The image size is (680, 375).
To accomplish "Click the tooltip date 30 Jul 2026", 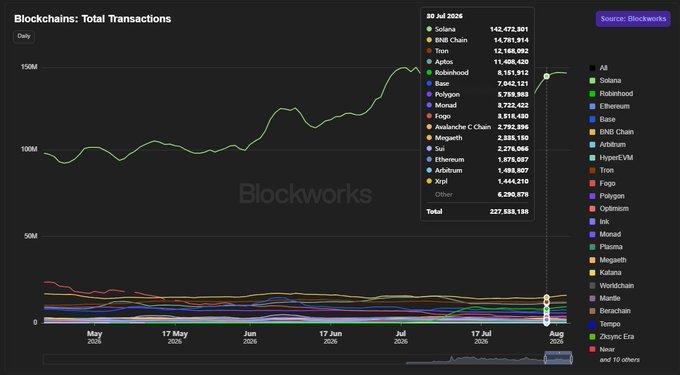I will pos(445,16).
